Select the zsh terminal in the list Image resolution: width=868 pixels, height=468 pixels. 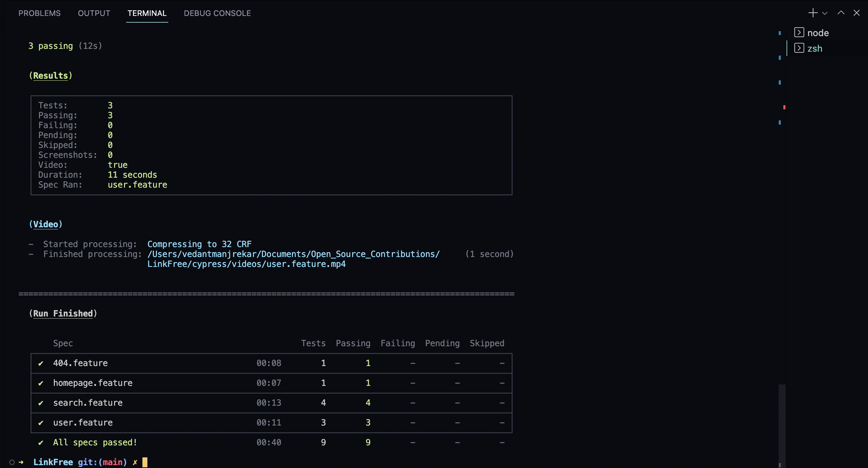coord(815,48)
